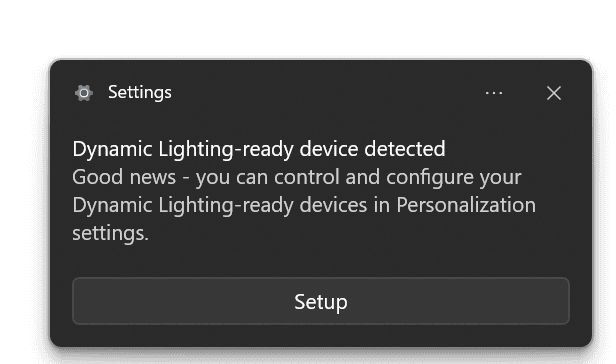The width and height of the screenshot is (616, 364).
Task: Dismiss the notification with the X icon
Action: tap(554, 93)
